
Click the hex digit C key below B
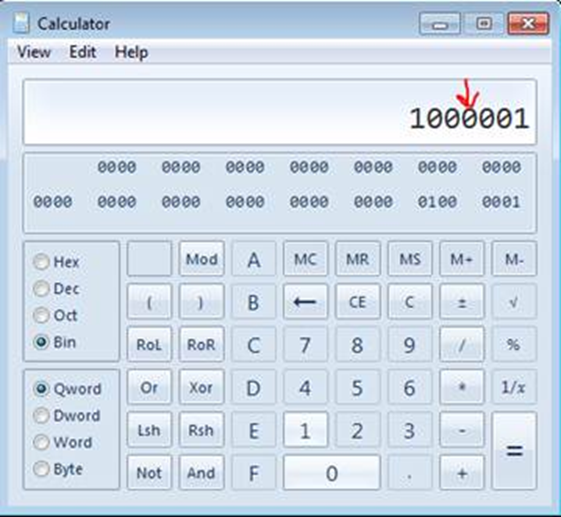[254, 344]
